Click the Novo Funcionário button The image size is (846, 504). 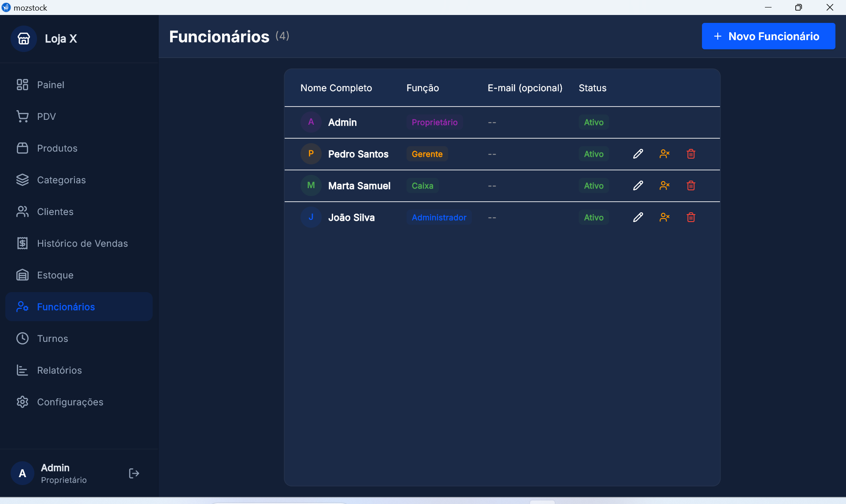(768, 36)
